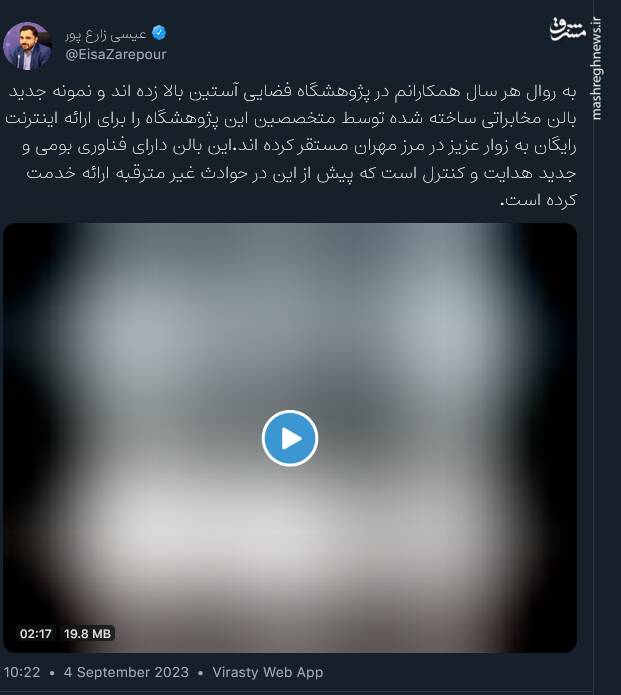The height and width of the screenshot is (695, 621).
Task: Click the Mashregh logo watermark
Action: click(x=567, y=30)
